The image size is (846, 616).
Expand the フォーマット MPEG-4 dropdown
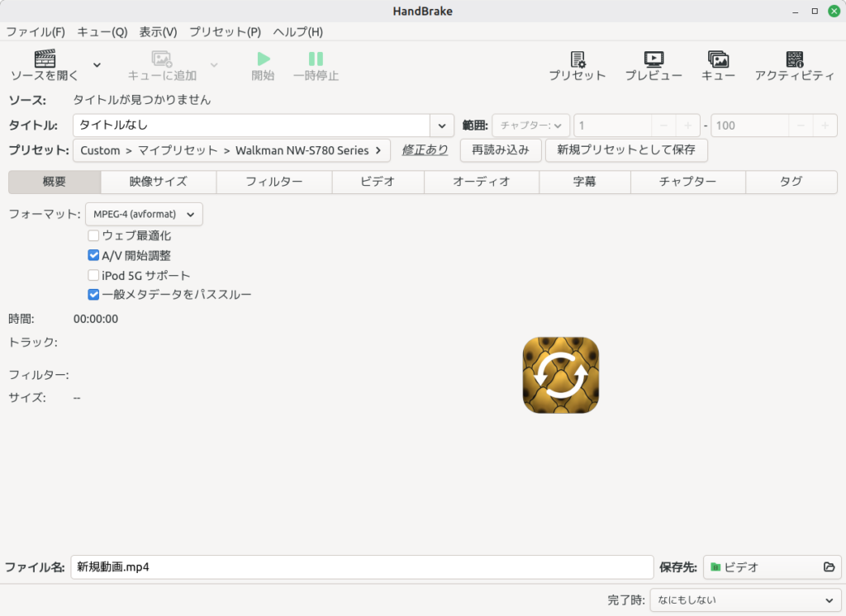[144, 215]
